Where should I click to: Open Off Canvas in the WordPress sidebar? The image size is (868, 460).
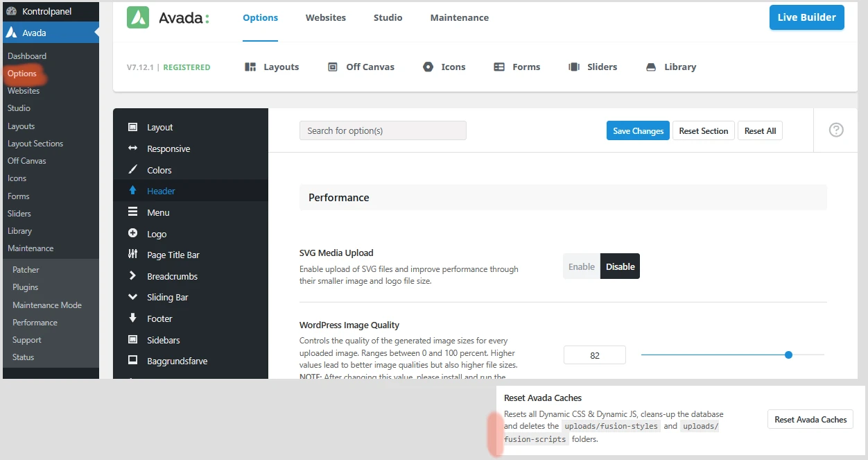point(27,160)
